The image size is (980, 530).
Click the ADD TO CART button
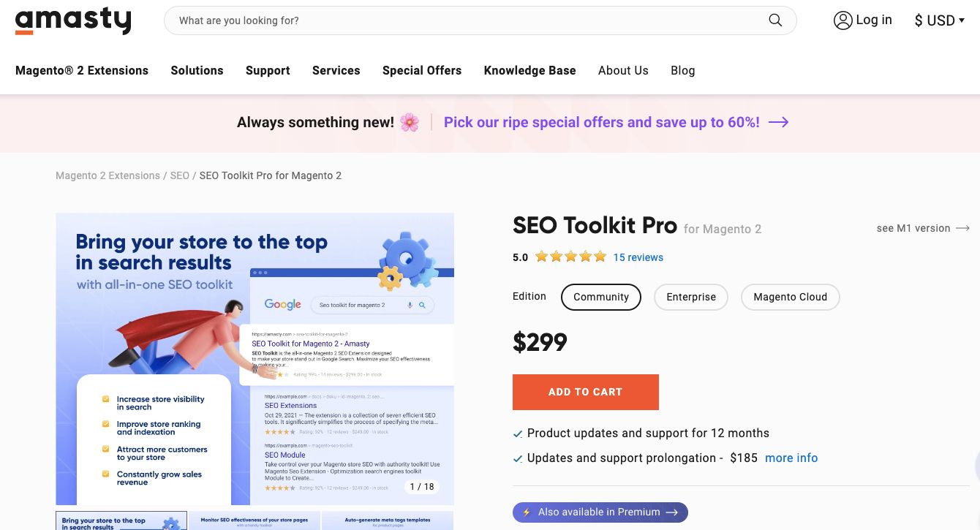point(585,392)
